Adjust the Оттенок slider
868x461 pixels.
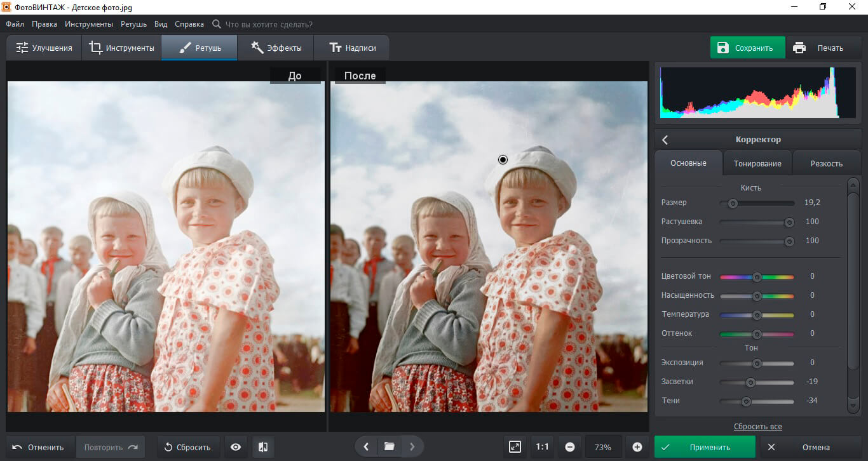[x=757, y=334]
